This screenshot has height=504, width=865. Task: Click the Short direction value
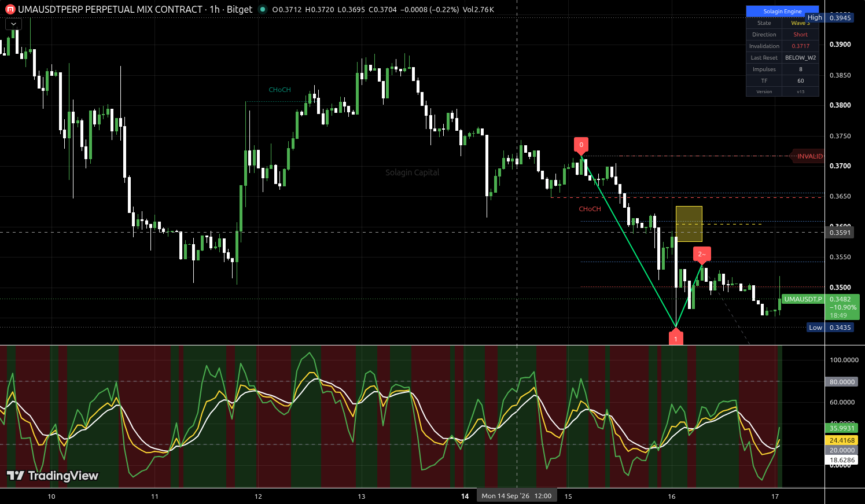click(x=800, y=35)
